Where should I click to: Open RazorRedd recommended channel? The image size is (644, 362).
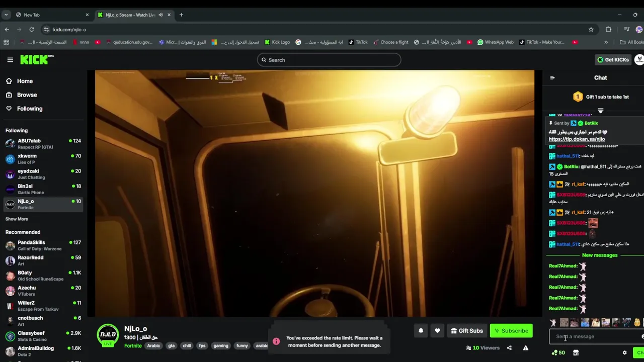coord(43,260)
